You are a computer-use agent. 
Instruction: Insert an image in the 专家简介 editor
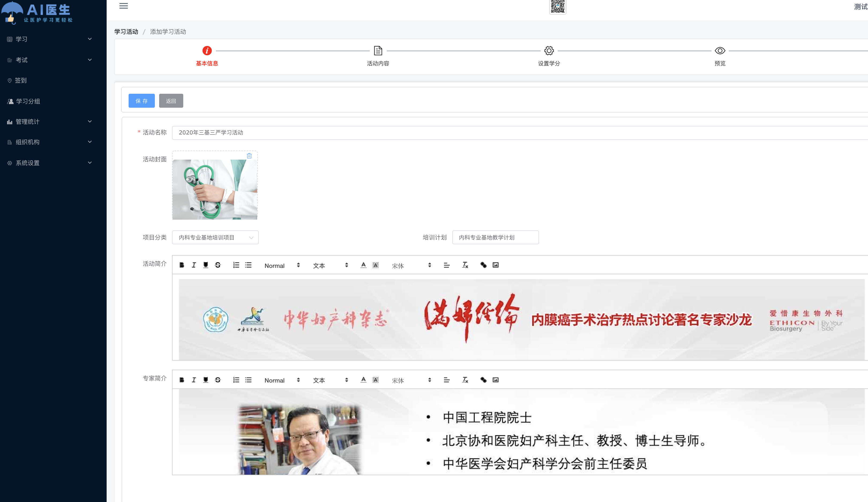[496, 380]
